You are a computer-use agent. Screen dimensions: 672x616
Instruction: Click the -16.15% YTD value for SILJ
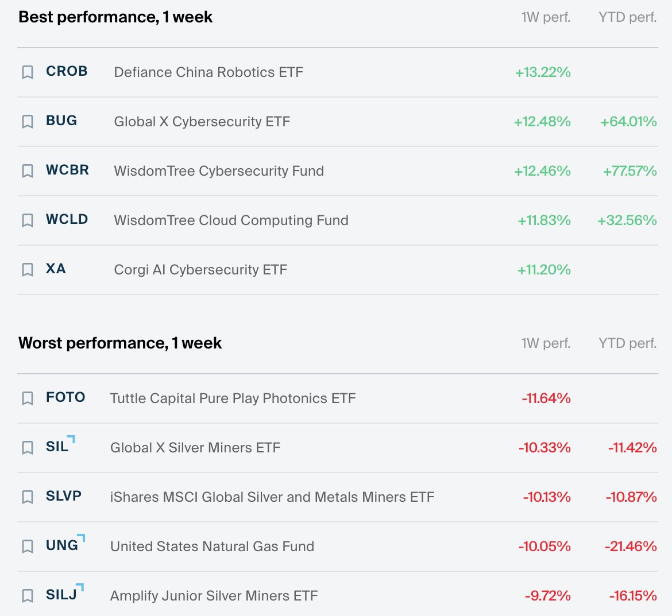[x=632, y=595]
